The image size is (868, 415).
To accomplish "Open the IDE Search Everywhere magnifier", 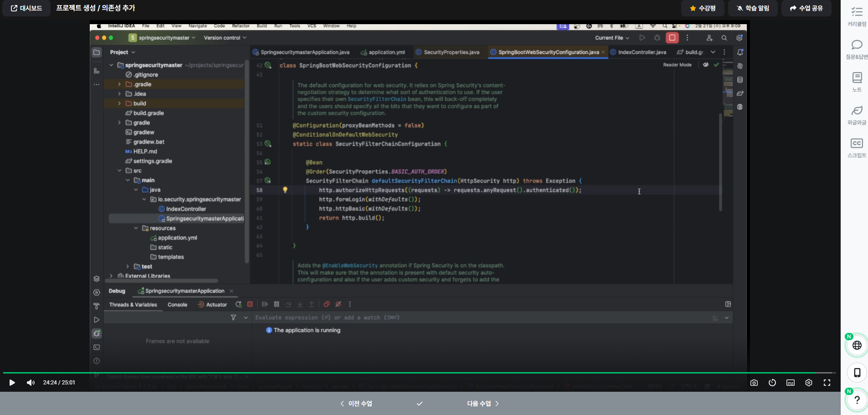I will tap(724, 38).
